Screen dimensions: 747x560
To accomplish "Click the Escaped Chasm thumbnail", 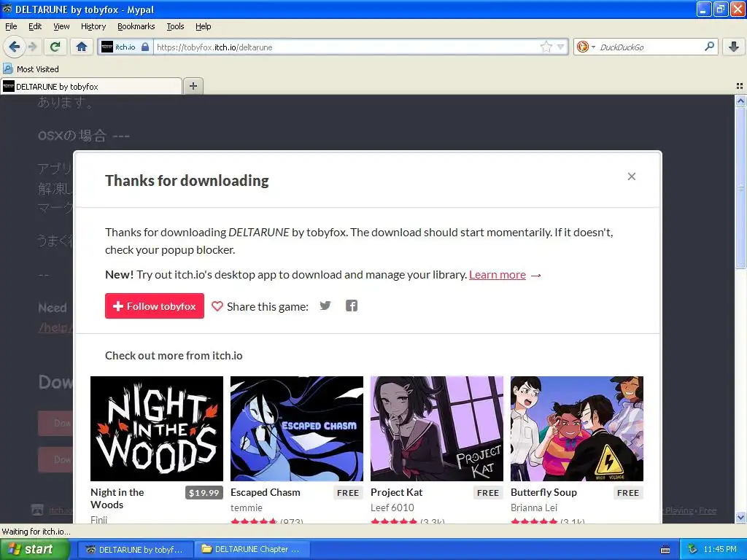I will pyautogui.click(x=297, y=429).
